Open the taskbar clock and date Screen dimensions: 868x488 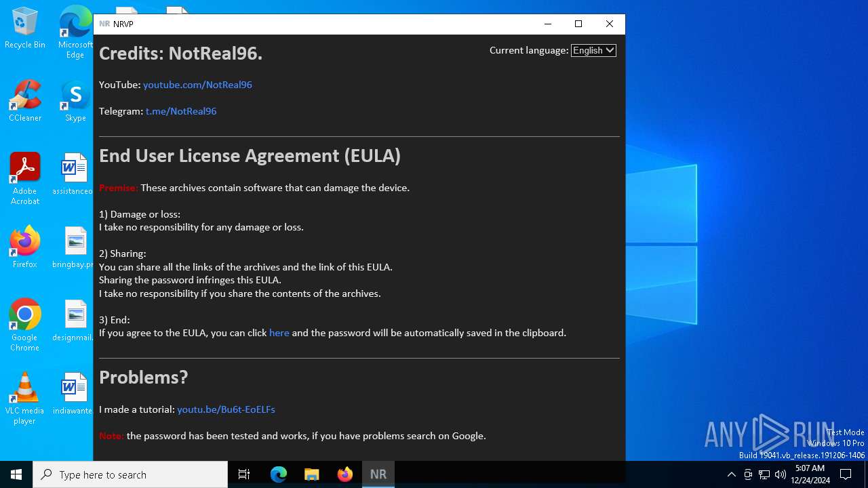[810, 474]
